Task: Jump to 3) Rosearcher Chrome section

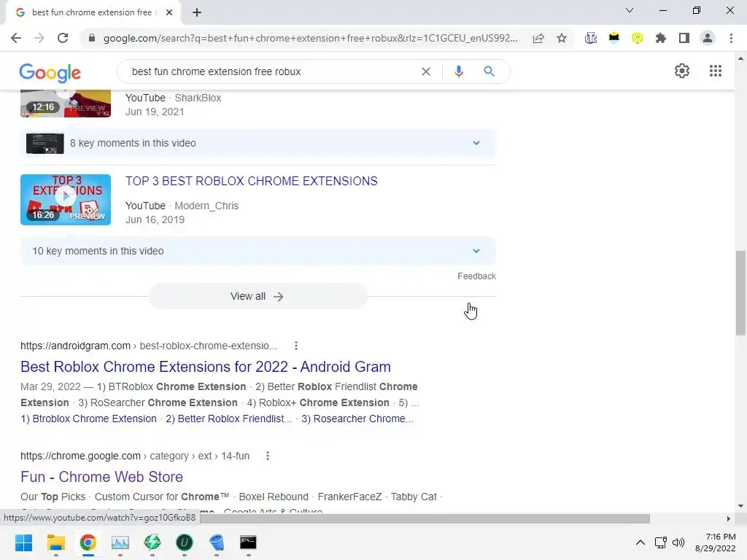Action: pos(357,419)
